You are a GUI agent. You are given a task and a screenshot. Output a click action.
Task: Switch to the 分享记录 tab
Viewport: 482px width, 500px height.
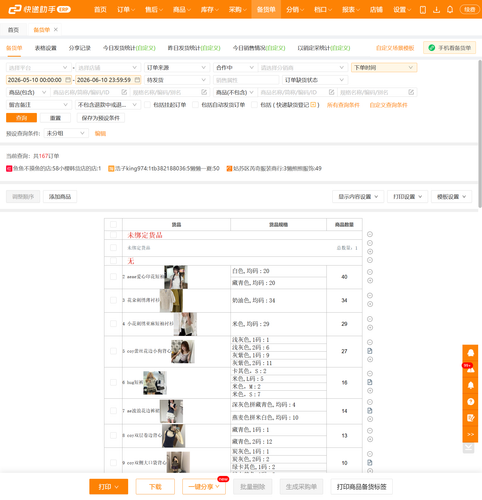coord(80,48)
